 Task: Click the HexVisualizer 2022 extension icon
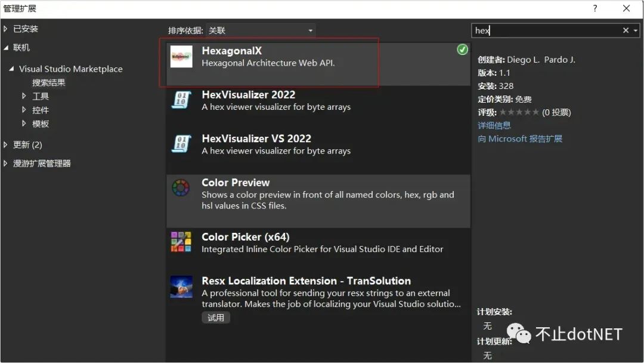click(x=181, y=100)
